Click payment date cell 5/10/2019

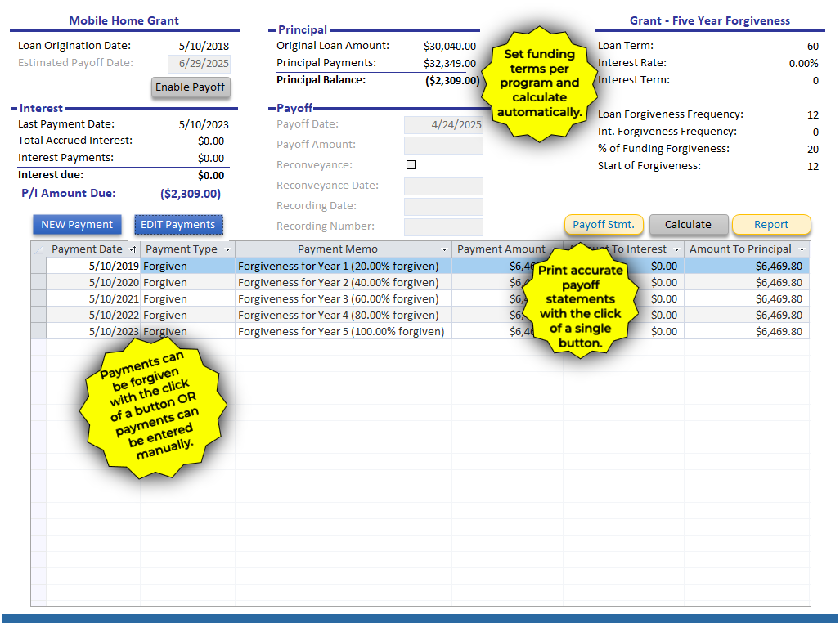tap(94, 267)
